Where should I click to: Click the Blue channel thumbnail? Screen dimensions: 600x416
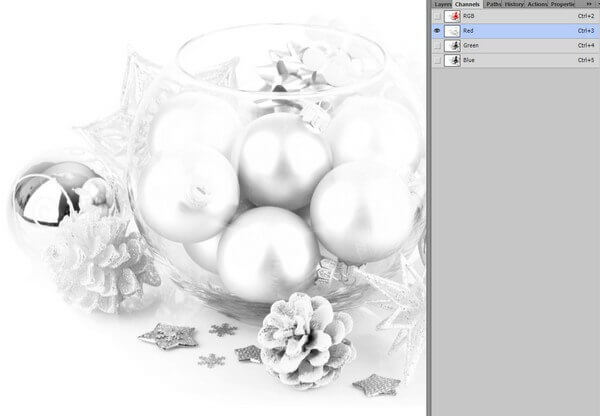coord(452,60)
